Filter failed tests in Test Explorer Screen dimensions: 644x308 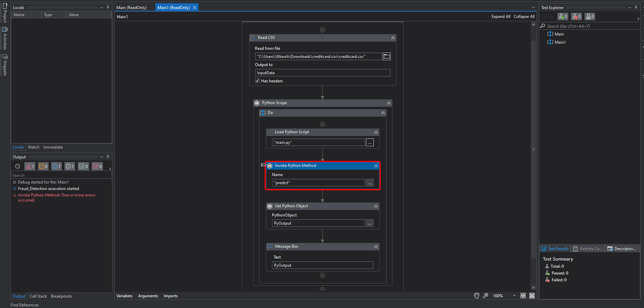click(576, 16)
